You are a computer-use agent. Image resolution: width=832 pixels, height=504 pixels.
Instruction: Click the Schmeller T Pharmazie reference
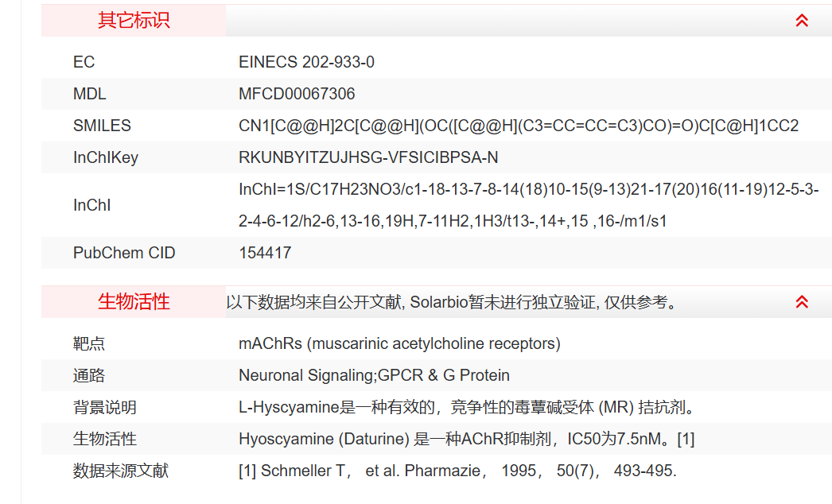coord(457,471)
